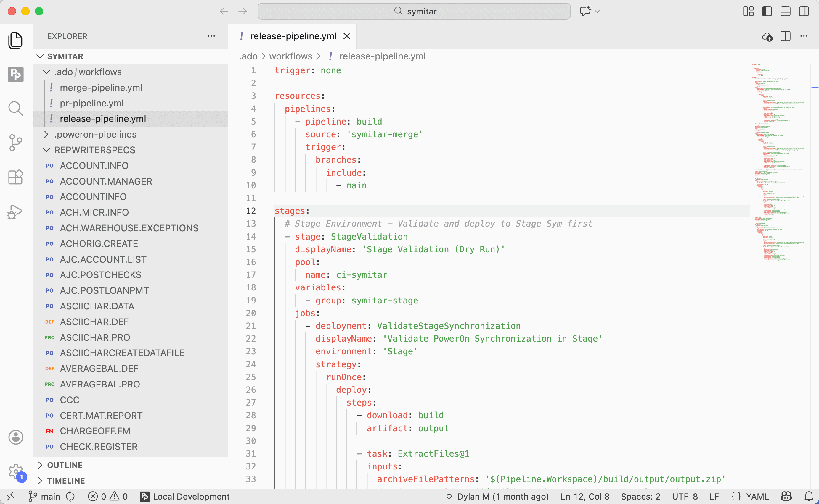Click the cloud upload icon above the editor
Screen dimensions: 819x504
[x=767, y=37]
